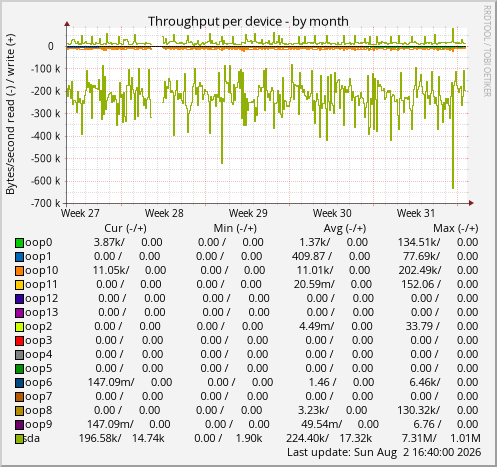The height and width of the screenshot is (467, 497).
Task: Click the oop0 max read value '134.51k/'
Action: (x=419, y=242)
